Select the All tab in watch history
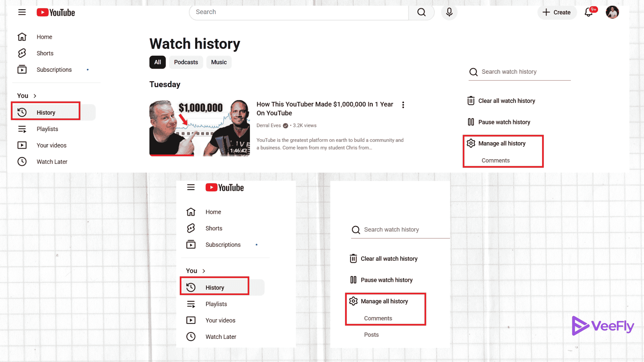This screenshot has width=644, height=362. pyautogui.click(x=157, y=62)
